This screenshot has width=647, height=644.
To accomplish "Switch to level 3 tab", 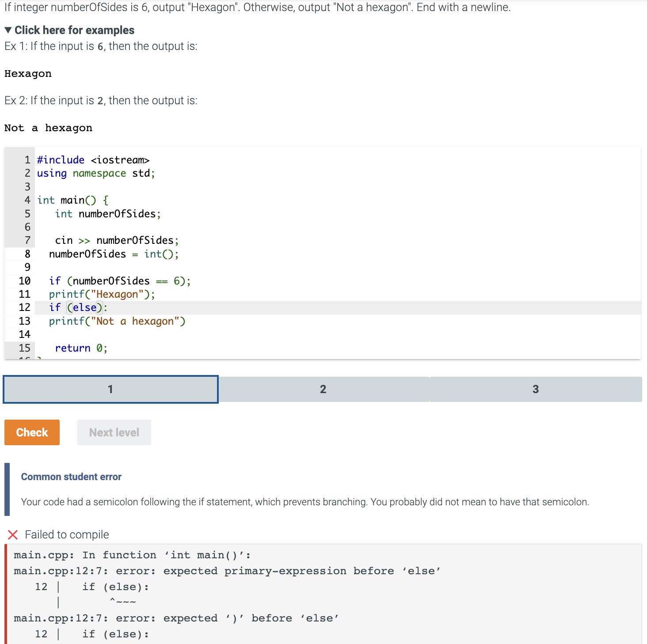I will point(535,389).
